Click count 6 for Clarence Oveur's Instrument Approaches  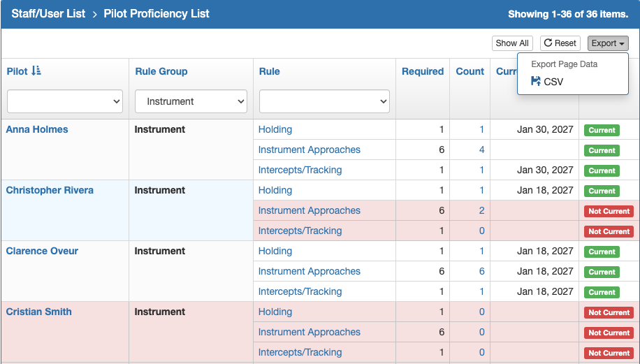(481, 271)
